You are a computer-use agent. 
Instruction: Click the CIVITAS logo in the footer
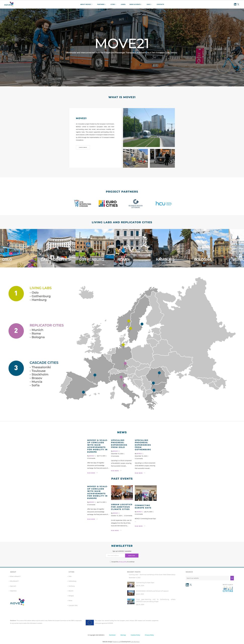[228, 589]
